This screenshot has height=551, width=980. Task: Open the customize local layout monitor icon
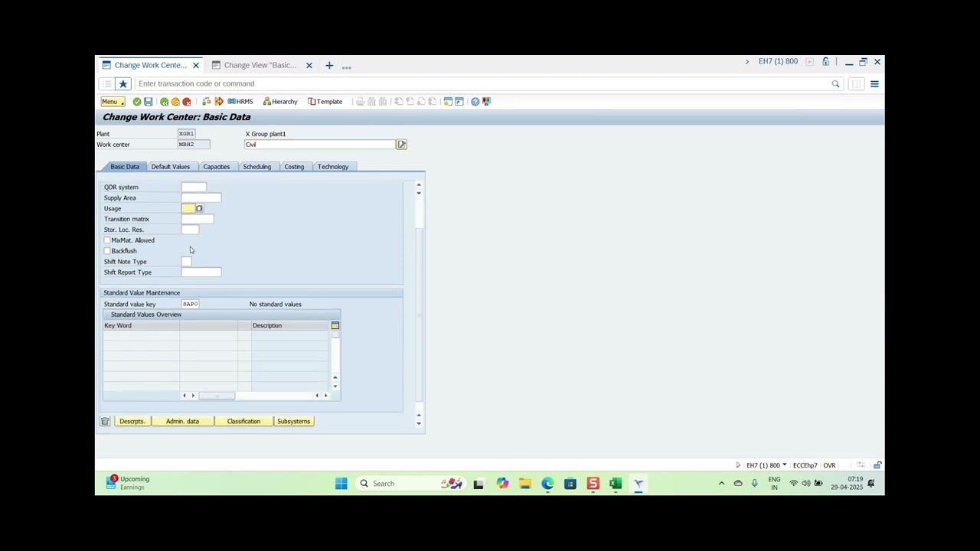(x=486, y=102)
